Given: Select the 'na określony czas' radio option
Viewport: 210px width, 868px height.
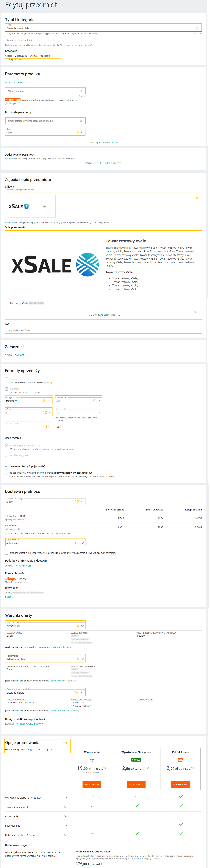Looking at the screenshot, I should (7, 456).
